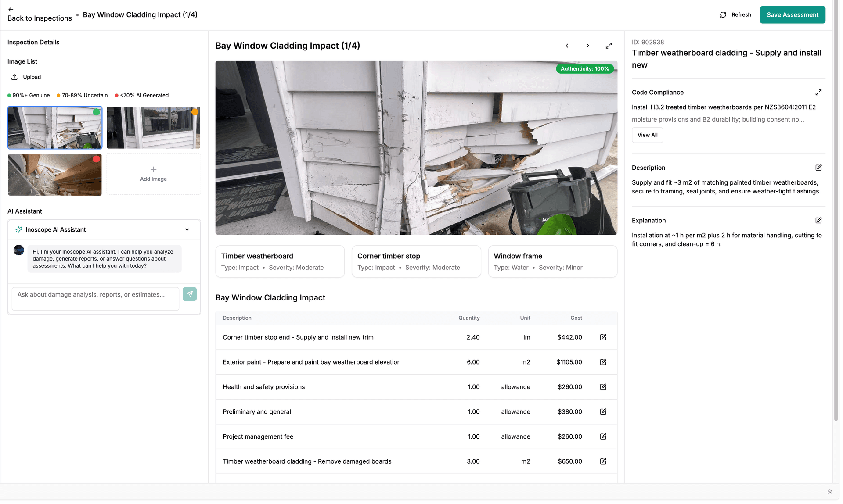Navigate to the previous image with left chevron
The height and width of the screenshot is (504, 843).
[x=567, y=46]
